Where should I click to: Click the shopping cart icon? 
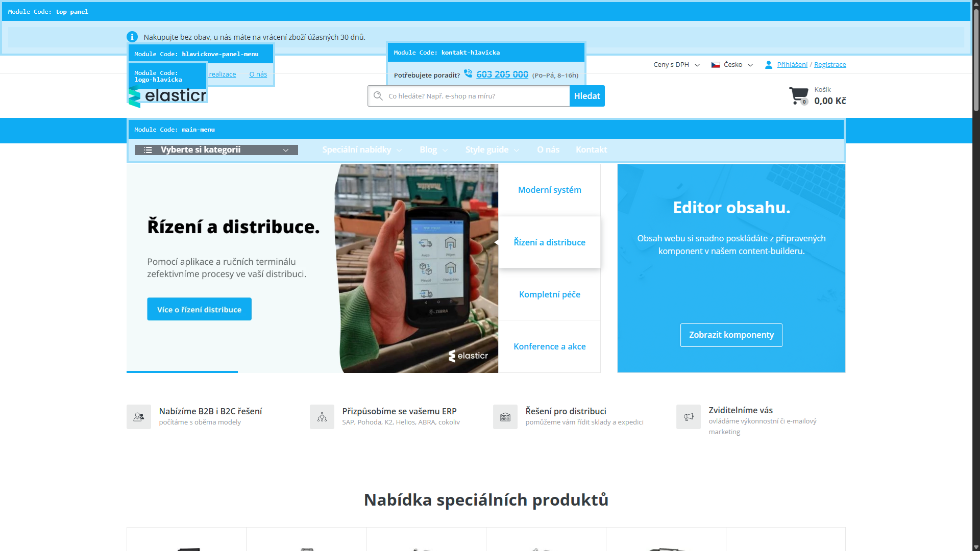click(798, 95)
